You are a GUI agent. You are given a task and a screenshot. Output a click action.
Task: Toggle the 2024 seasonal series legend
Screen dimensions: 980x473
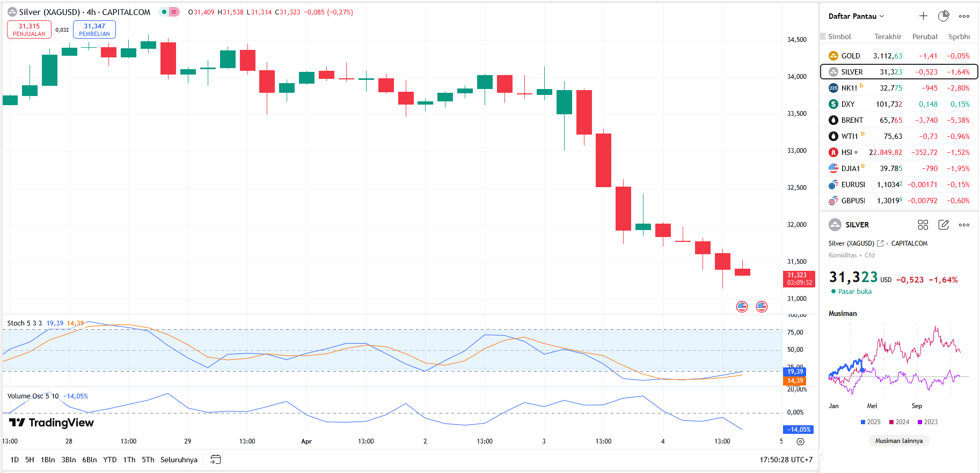point(899,422)
